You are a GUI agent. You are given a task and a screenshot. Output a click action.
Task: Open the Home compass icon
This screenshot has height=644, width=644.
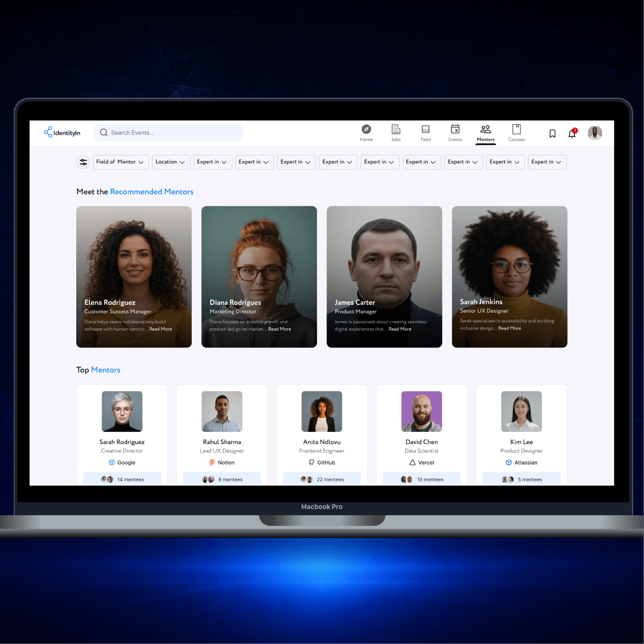tap(366, 129)
